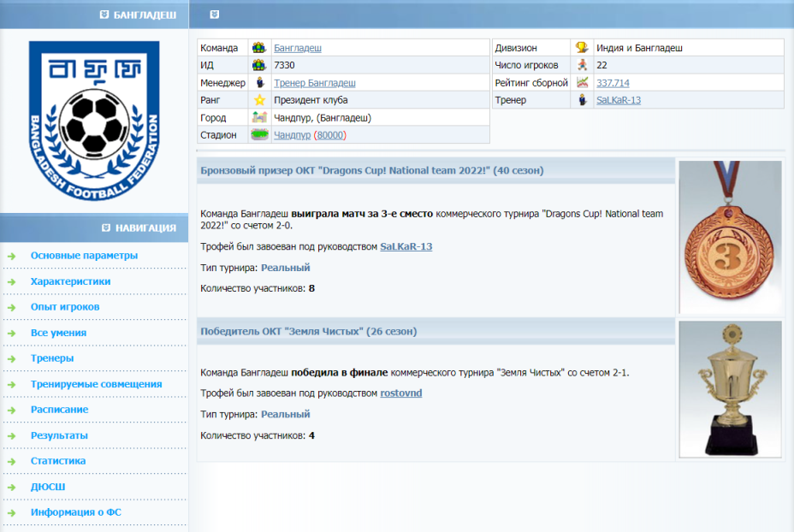
Task: Click the manager icon in the Менеджер row
Action: coord(259,83)
